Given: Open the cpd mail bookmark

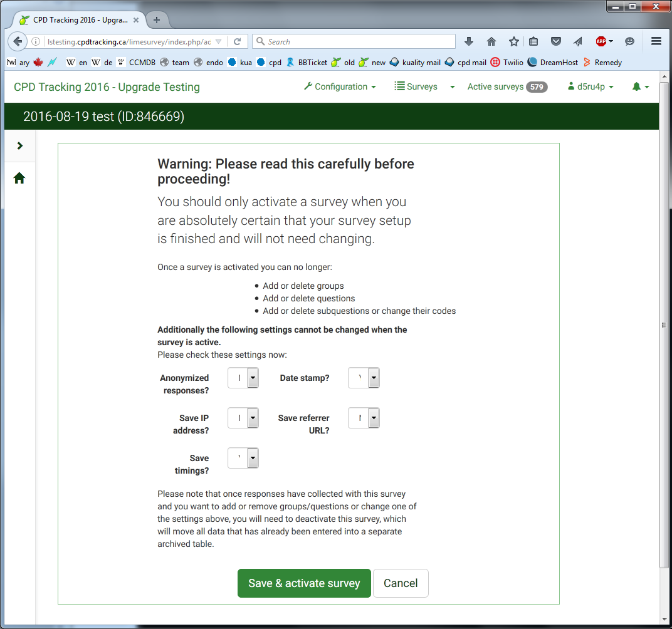Looking at the screenshot, I should tap(465, 63).
